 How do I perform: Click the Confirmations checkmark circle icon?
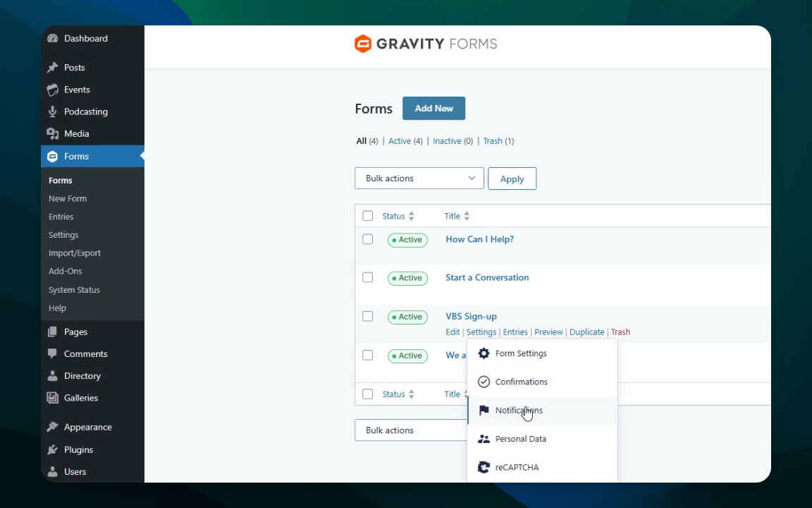pos(484,382)
